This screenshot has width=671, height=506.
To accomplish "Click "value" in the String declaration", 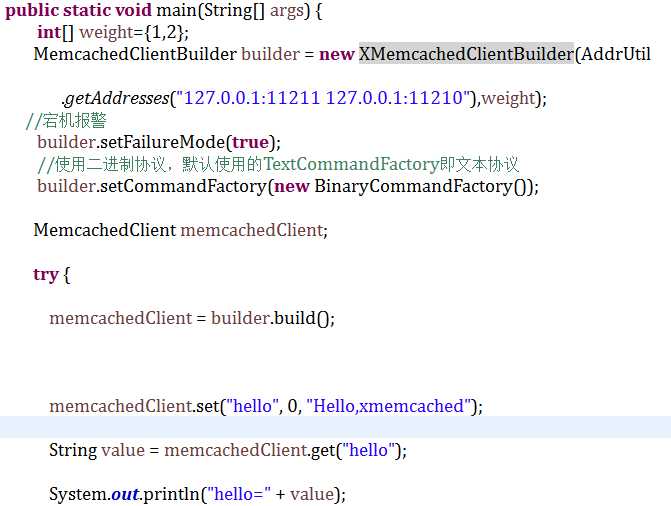I will [123, 451].
